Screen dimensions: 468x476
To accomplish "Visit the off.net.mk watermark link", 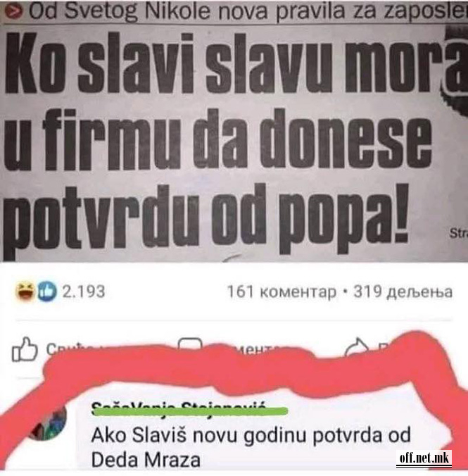I will [424, 458].
